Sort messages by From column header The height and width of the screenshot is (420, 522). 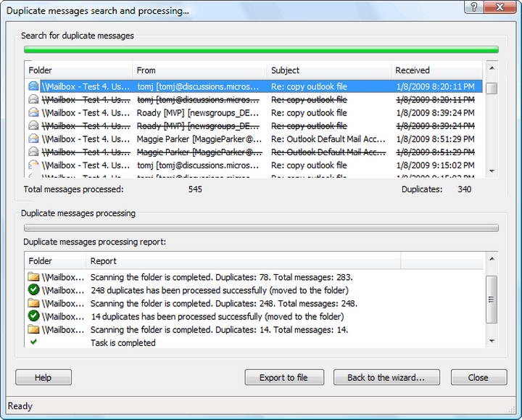(x=199, y=70)
